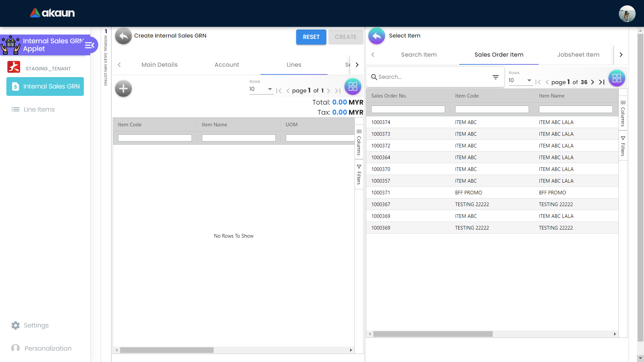Screen dimensions: 644x362
Task: Go to last page in Select Item
Action: 602,82
